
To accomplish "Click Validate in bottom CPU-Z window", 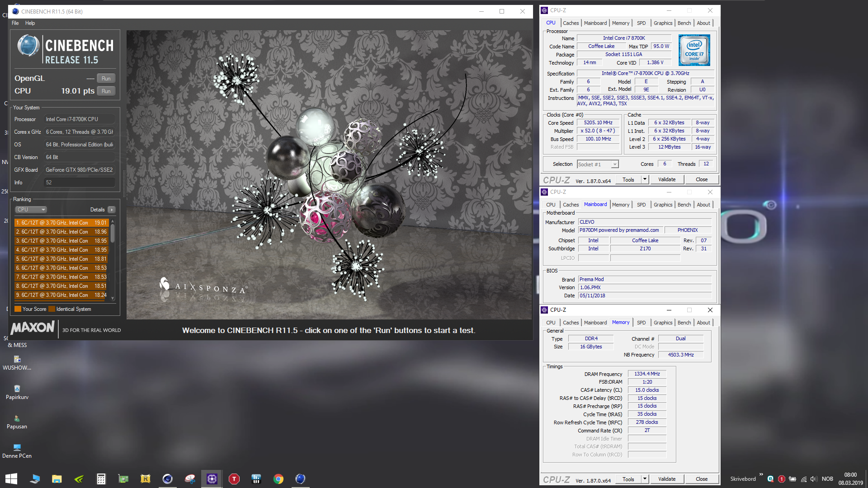I will click(667, 479).
